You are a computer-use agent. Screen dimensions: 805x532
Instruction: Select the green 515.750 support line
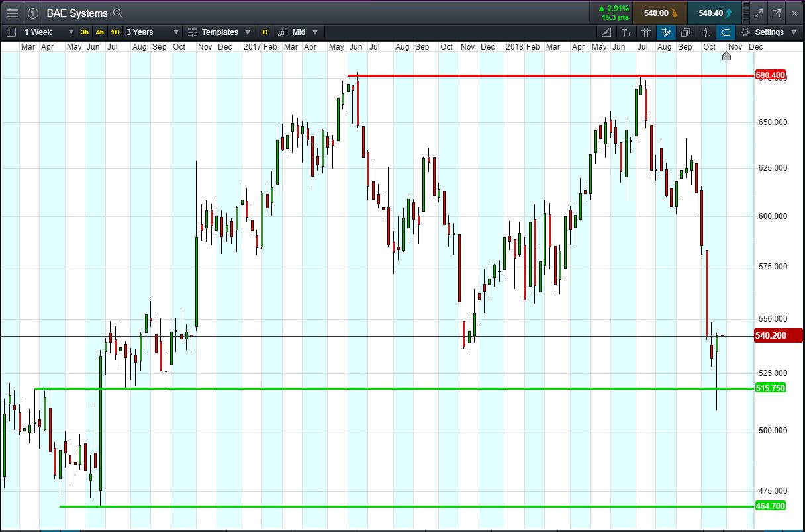click(x=395, y=388)
